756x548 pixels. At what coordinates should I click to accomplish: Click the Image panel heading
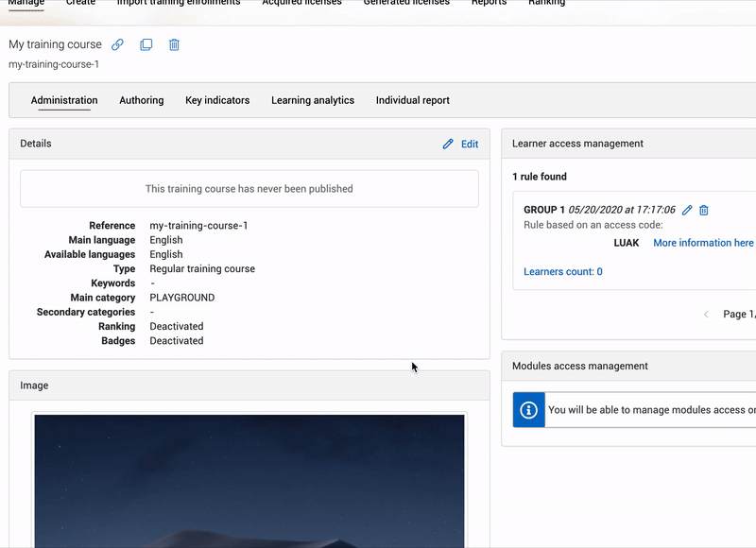(x=34, y=385)
